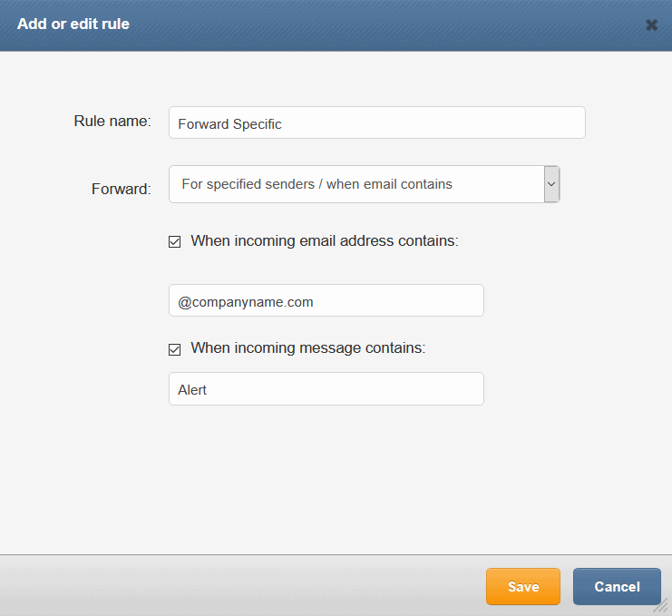Uncheck incoming message contains checkbox
The height and width of the screenshot is (616, 672).
174,350
